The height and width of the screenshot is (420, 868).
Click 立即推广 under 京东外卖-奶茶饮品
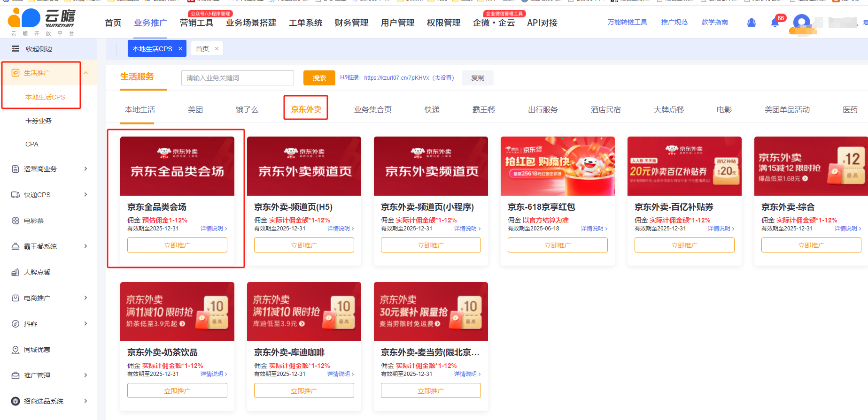[x=177, y=390]
